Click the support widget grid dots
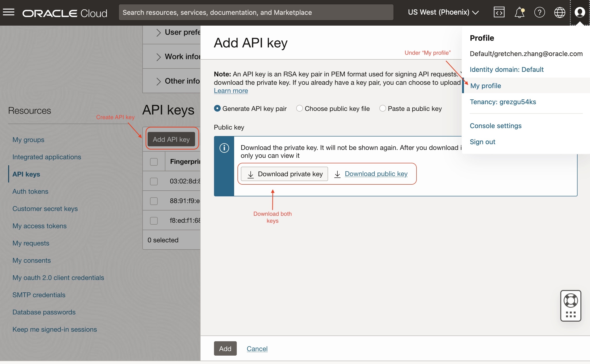 tap(571, 314)
